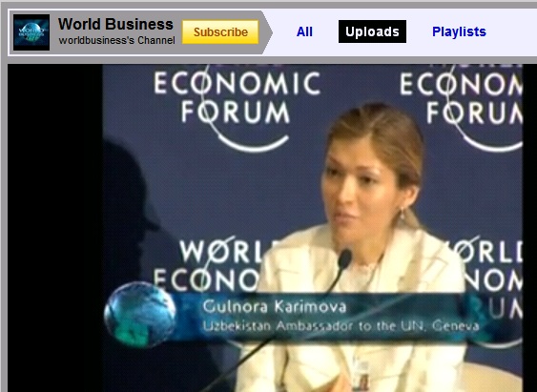Open the World Business channel title

click(115, 24)
